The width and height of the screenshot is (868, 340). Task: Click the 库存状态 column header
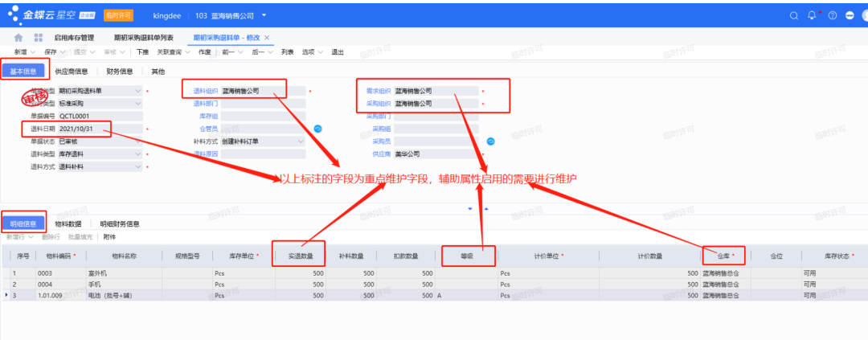coord(835,256)
